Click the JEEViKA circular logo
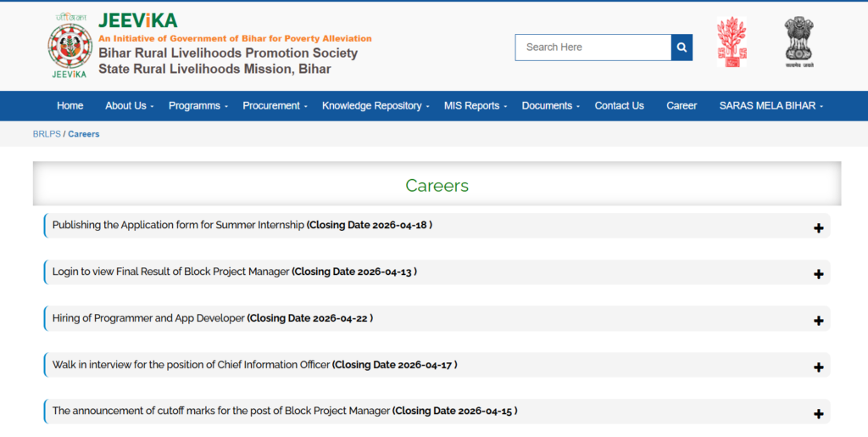 pos(70,45)
